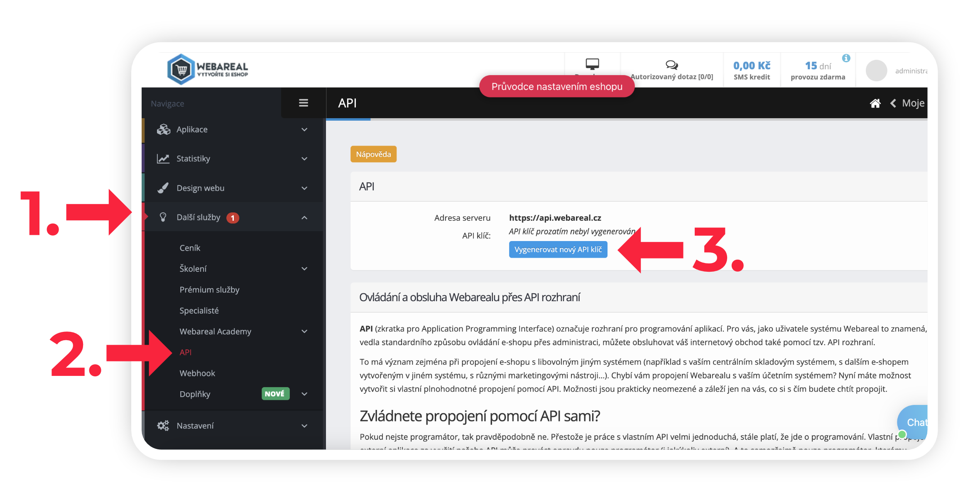This screenshot has height=502, width=980.
Task: Open the Webhook menu item
Action: [x=197, y=373]
